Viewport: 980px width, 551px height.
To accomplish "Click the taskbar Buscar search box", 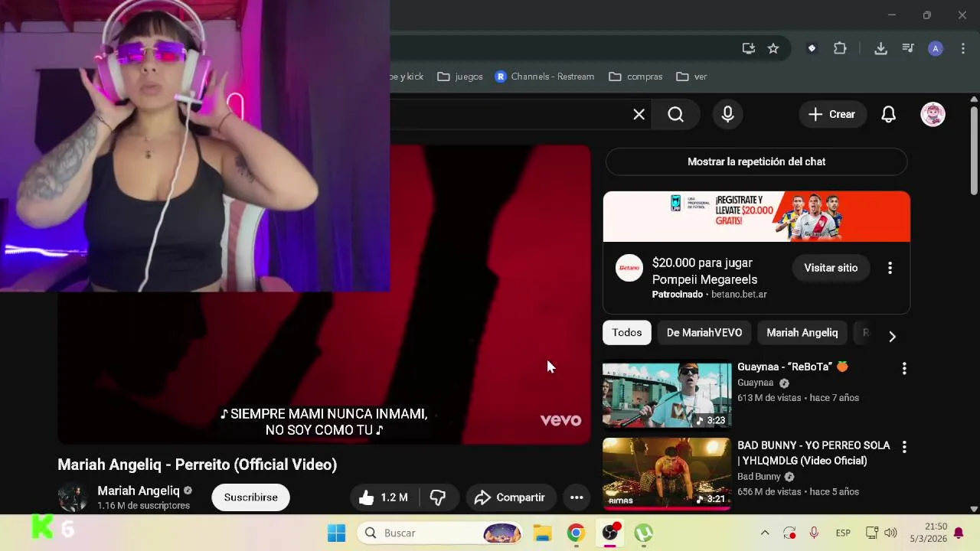I will (x=441, y=533).
